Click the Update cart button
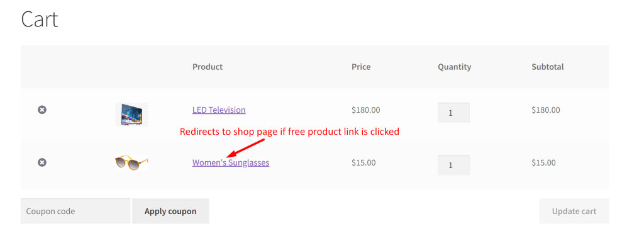644x250 pixels. point(574,212)
